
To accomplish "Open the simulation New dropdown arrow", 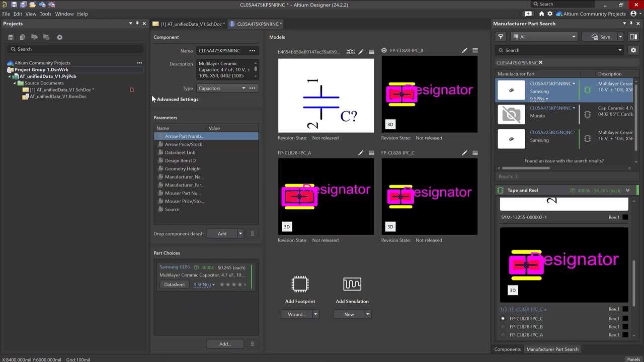I will tap(368, 315).
